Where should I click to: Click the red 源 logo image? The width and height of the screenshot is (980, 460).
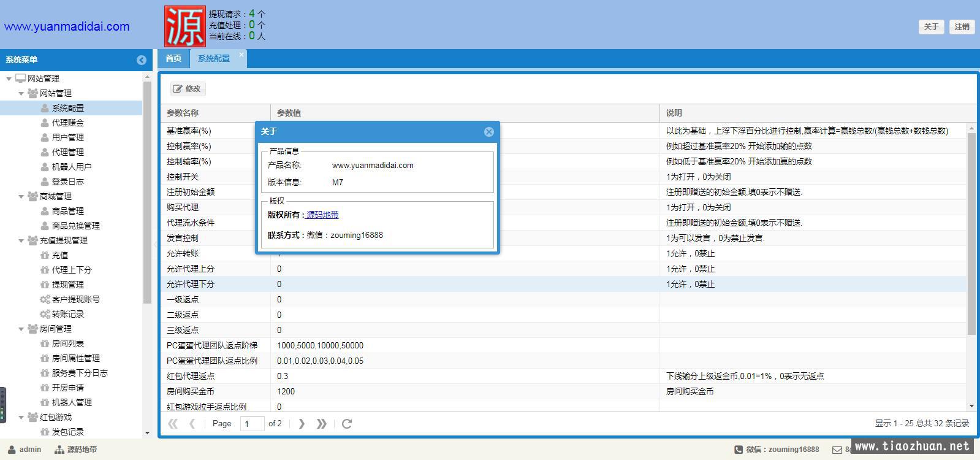pos(184,26)
